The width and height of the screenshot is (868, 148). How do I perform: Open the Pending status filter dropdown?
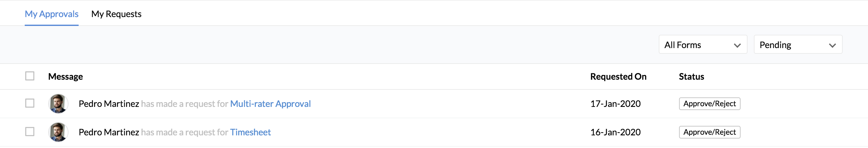click(798, 45)
